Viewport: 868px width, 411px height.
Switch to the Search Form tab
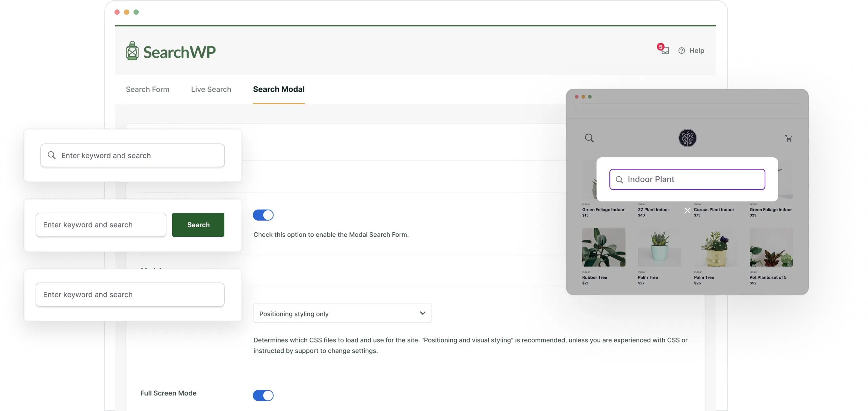(147, 89)
